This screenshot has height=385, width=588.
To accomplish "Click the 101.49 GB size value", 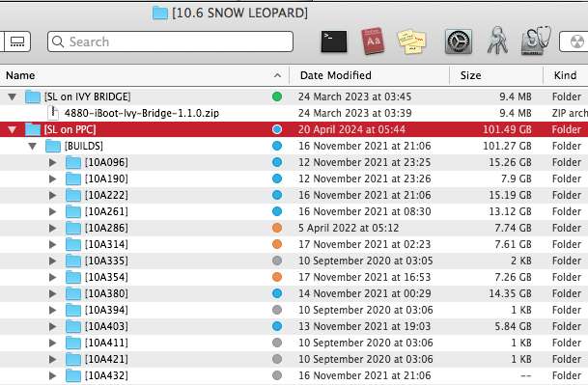I will point(507,129).
